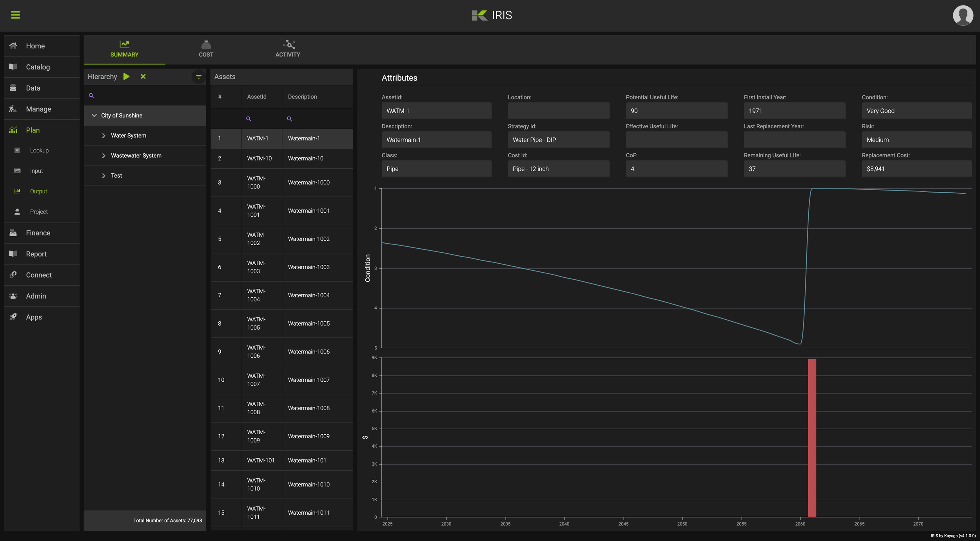Expand the Water System node
Screen dimensions: 980x541
tap(104, 136)
